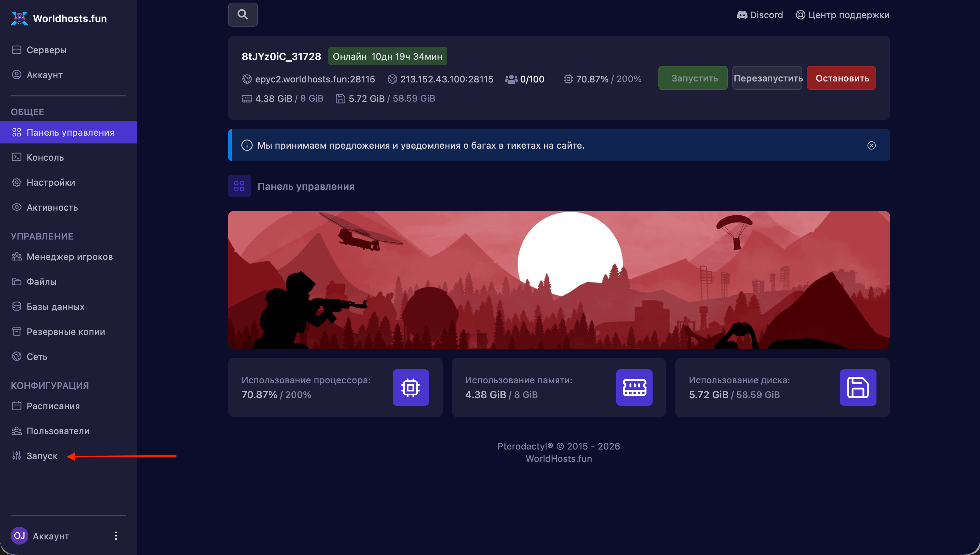Click the people icon beside Менеджер игроков

click(16, 256)
